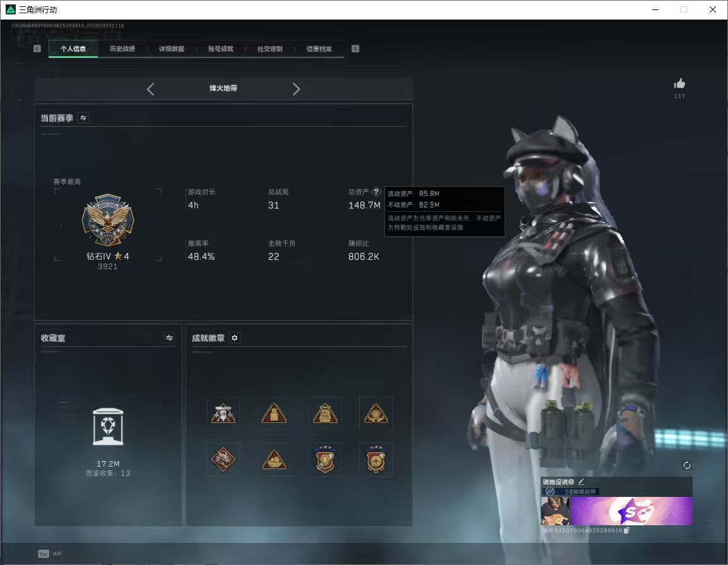Click the previous-tab key hint left of 个人信息
The height and width of the screenshot is (565, 728).
[x=37, y=49]
